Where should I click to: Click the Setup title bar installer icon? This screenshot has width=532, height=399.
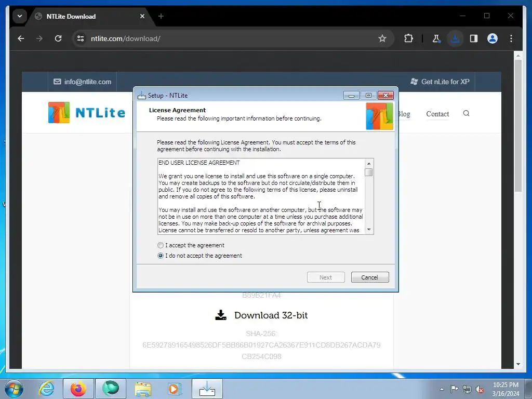pos(142,96)
